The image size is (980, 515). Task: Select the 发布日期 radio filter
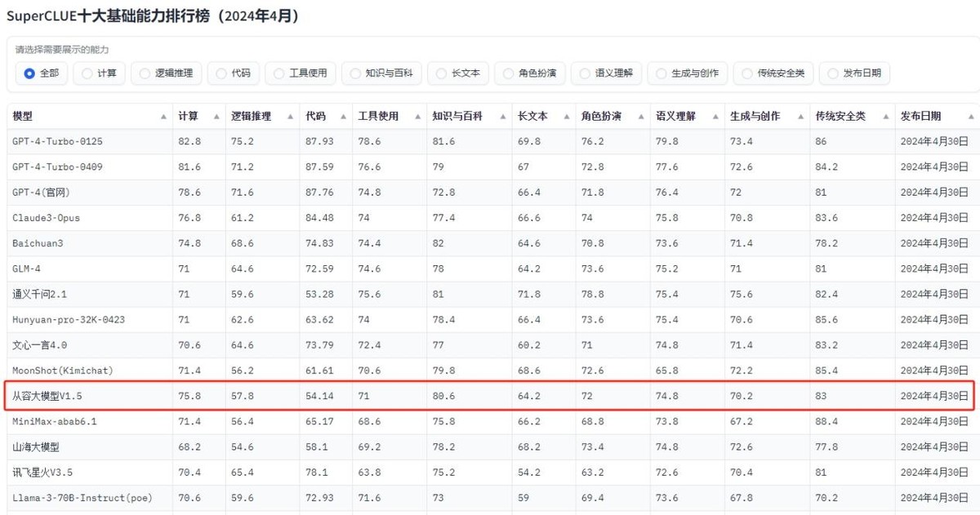coord(833,73)
